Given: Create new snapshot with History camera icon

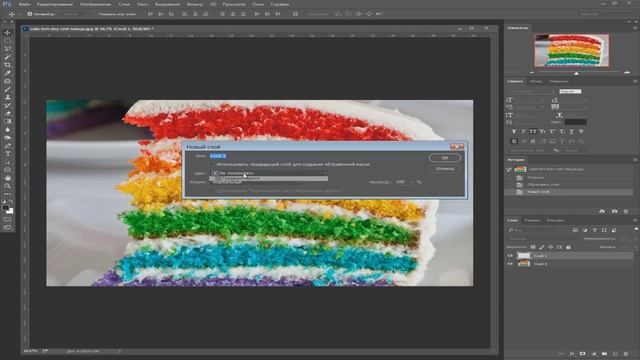Looking at the screenshot, I should (614, 211).
